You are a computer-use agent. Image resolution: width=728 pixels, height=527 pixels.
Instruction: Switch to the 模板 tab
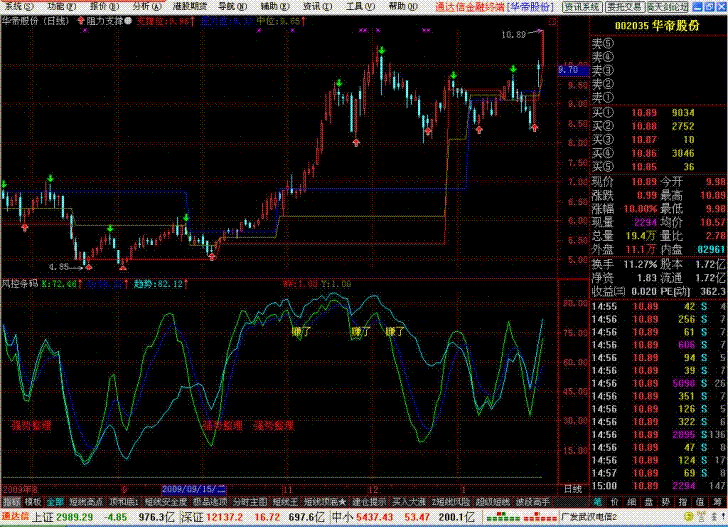[x=33, y=500]
